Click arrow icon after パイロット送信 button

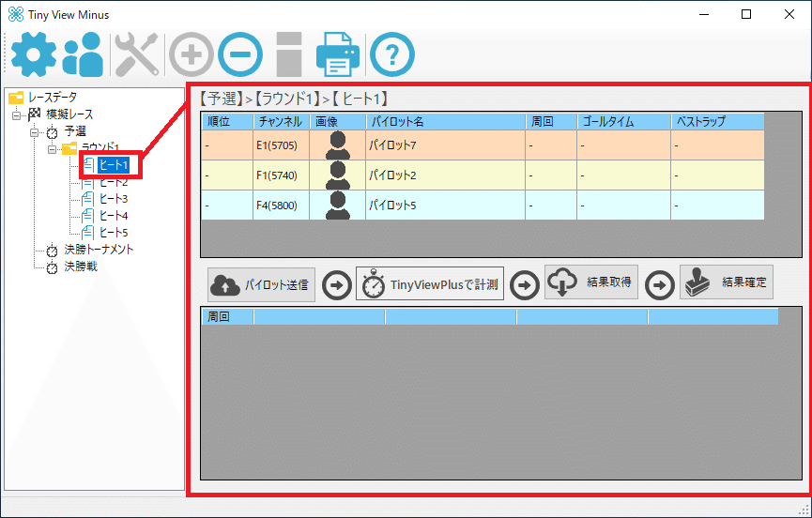pyautogui.click(x=337, y=285)
